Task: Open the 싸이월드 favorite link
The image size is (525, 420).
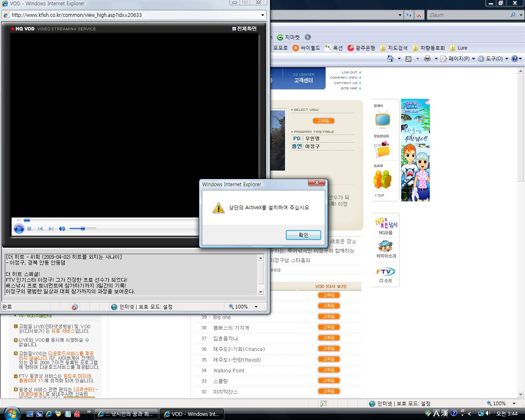Action: point(306,48)
